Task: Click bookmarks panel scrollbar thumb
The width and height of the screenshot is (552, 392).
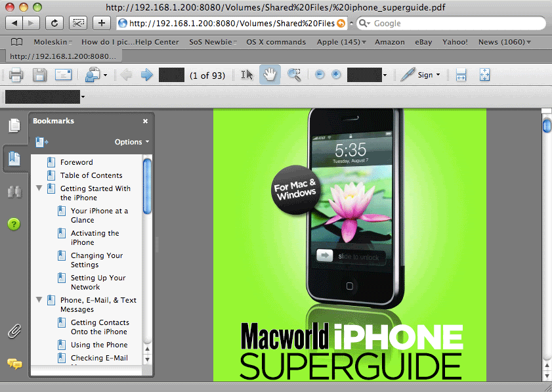Action: (147, 186)
